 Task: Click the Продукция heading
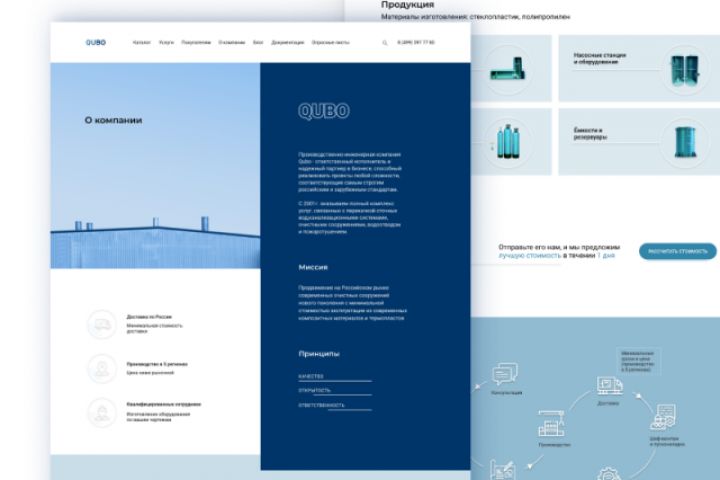407,5
